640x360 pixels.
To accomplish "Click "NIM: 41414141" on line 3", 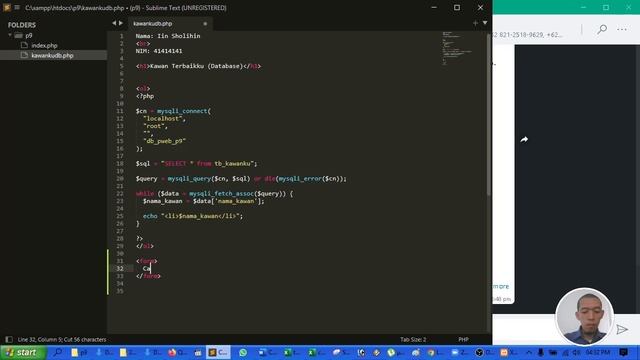I will (159, 51).
